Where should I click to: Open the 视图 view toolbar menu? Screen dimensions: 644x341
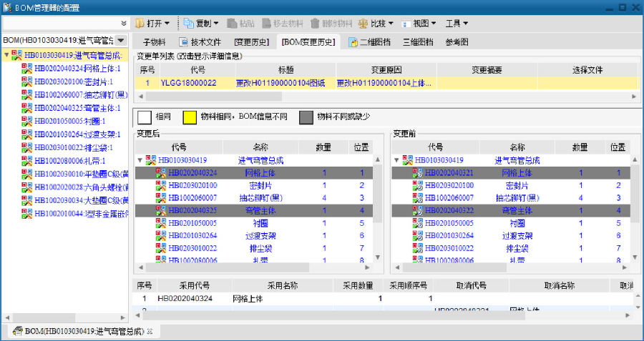[x=419, y=24]
